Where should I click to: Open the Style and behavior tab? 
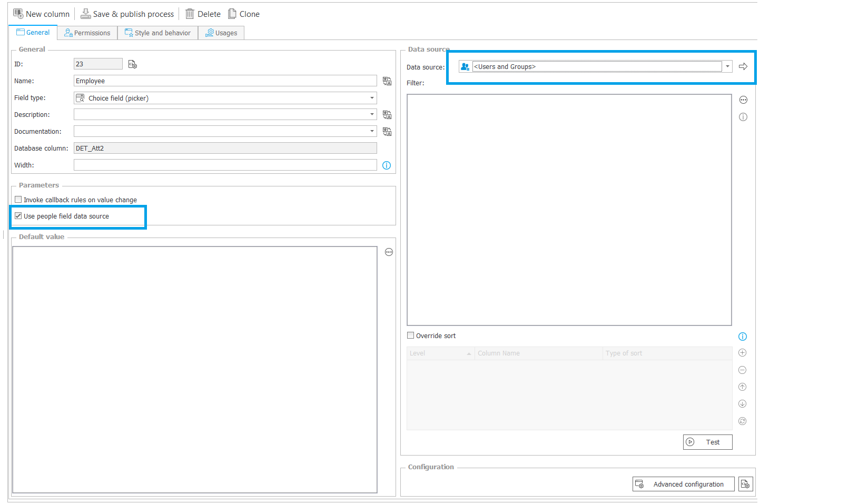point(158,33)
